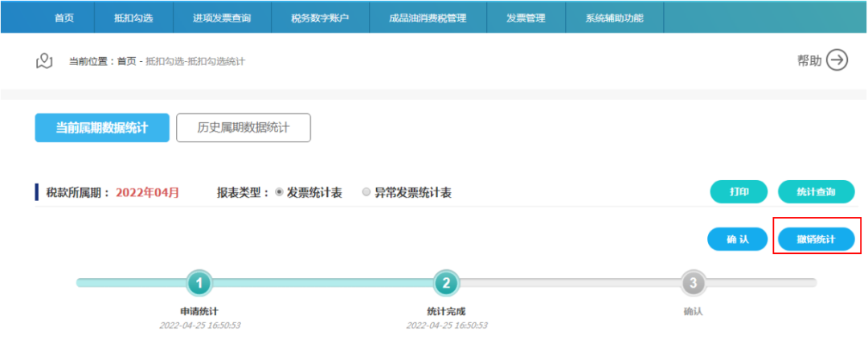Switch to 当前属期数据统计 tab
The height and width of the screenshot is (348, 868).
(102, 128)
